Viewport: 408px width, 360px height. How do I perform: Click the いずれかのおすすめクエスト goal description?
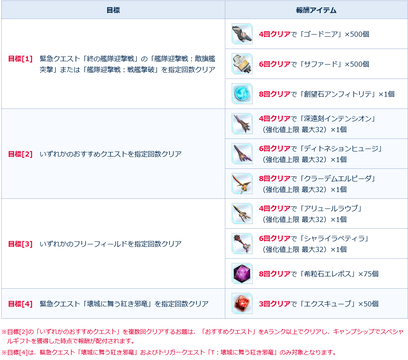tap(110, 154)
